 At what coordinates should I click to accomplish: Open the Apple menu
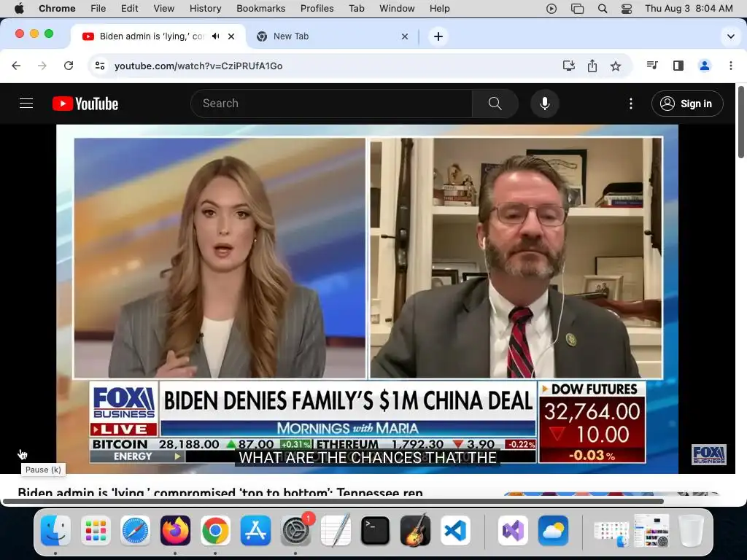[19, 9]
